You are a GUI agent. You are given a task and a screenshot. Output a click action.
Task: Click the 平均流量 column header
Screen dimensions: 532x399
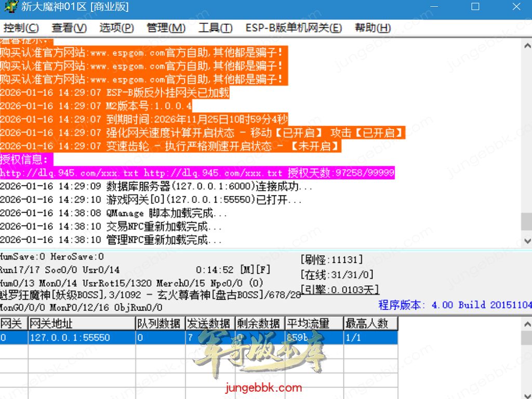pyautogui.click(x=314, y=324)
